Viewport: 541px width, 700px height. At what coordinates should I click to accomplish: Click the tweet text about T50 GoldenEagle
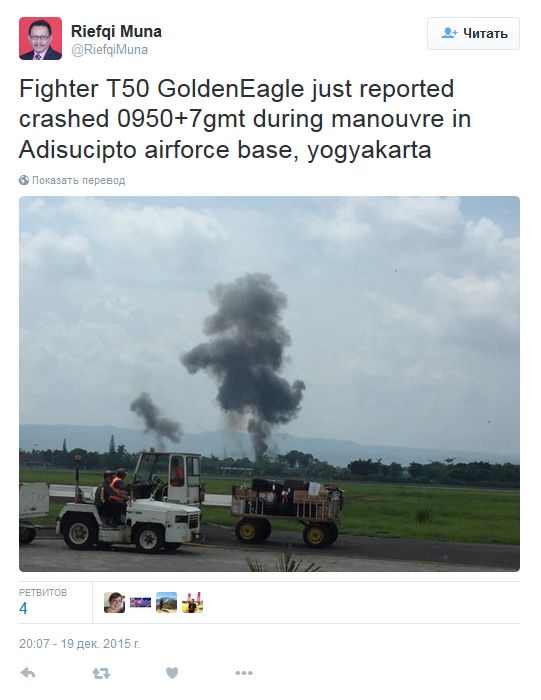[245, 119]
